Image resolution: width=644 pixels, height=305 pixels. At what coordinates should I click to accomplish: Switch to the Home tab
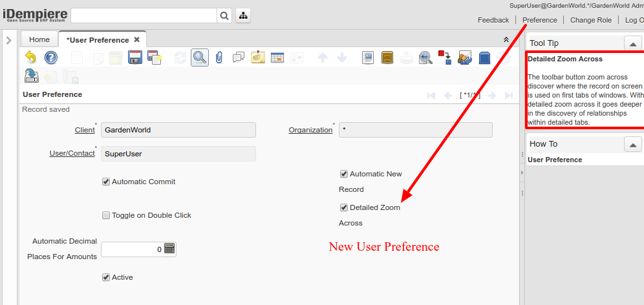[39, 39]
